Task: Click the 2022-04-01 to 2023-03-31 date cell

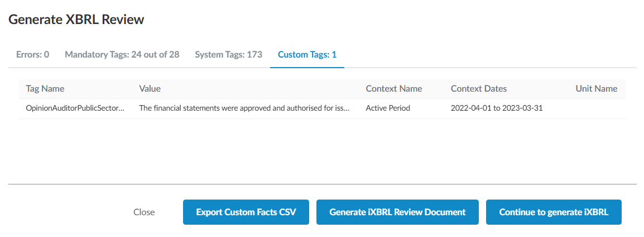Action: coord(497,108)
